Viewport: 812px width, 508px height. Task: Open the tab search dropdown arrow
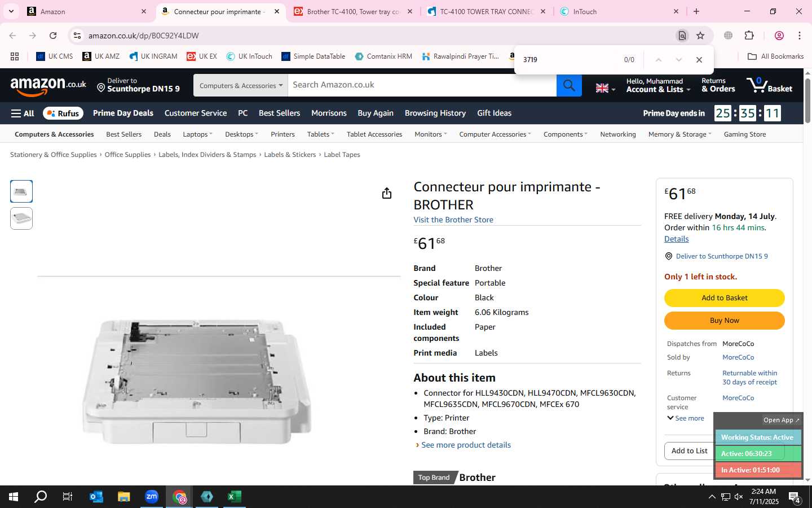tap(11, 11)
